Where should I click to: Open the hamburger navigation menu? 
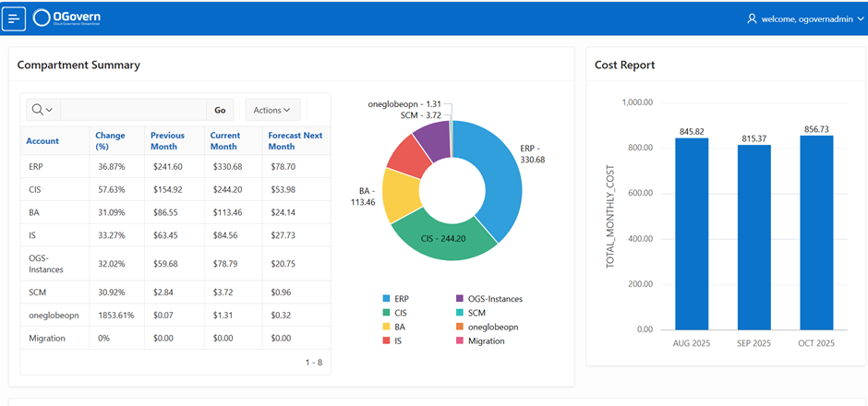(x=15, y=18)
